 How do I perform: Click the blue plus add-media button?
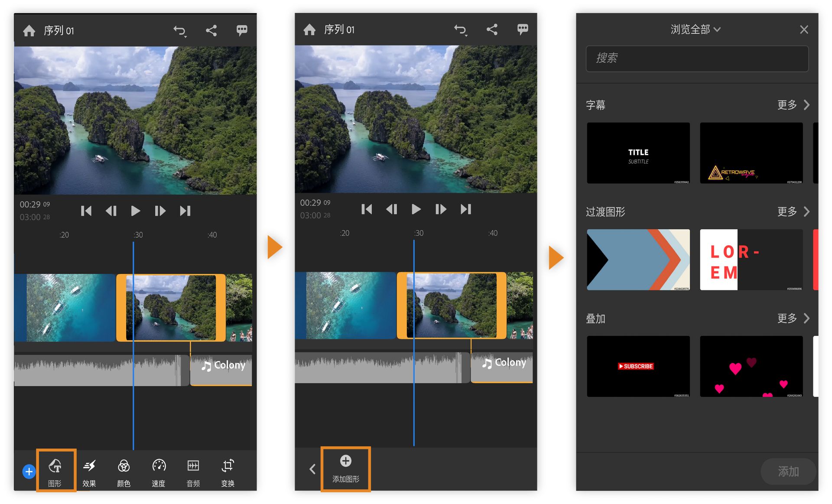pyautogui.click(x=29, y=471)
